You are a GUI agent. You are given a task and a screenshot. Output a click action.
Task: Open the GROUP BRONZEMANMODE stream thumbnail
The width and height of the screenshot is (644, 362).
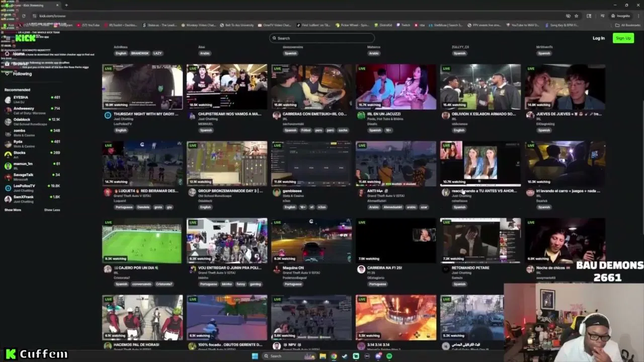227,163
